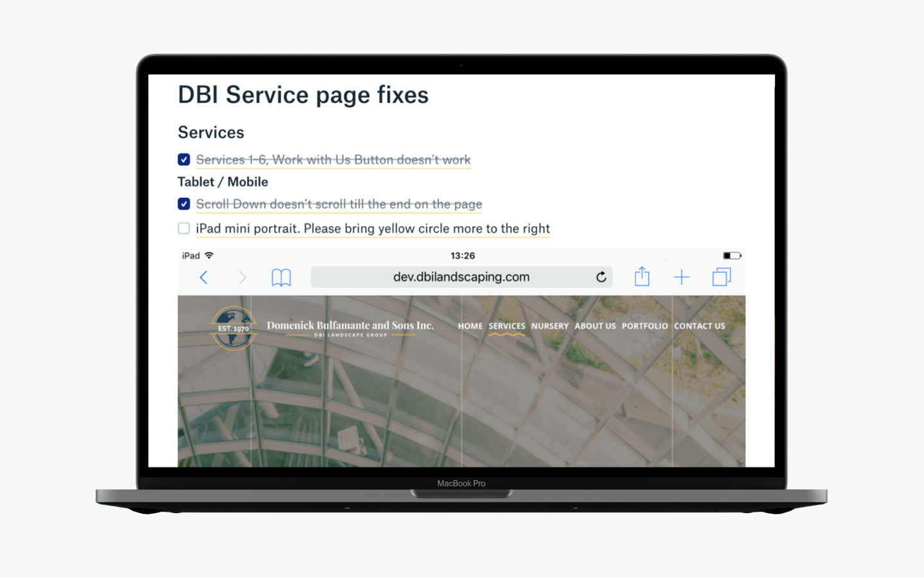Click the plus new tab icon
Image resolution: width=924 pixels, height=578 pixels.
coord(681,277)
